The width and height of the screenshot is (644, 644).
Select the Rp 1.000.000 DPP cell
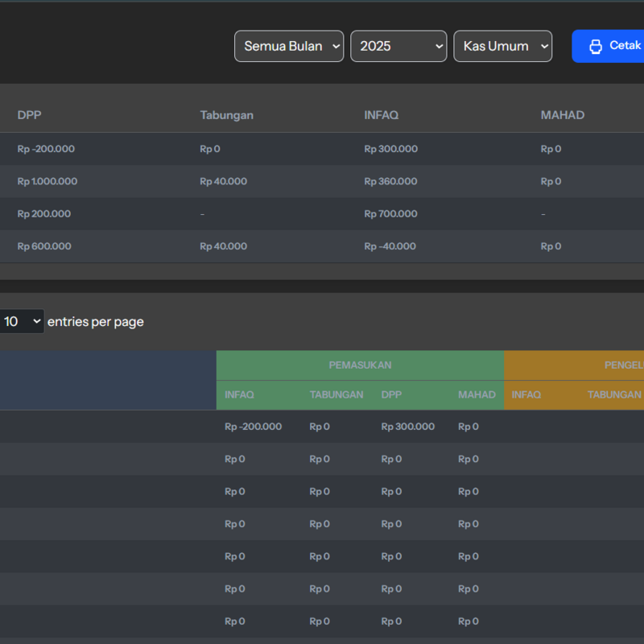click(x=47, y=181)
